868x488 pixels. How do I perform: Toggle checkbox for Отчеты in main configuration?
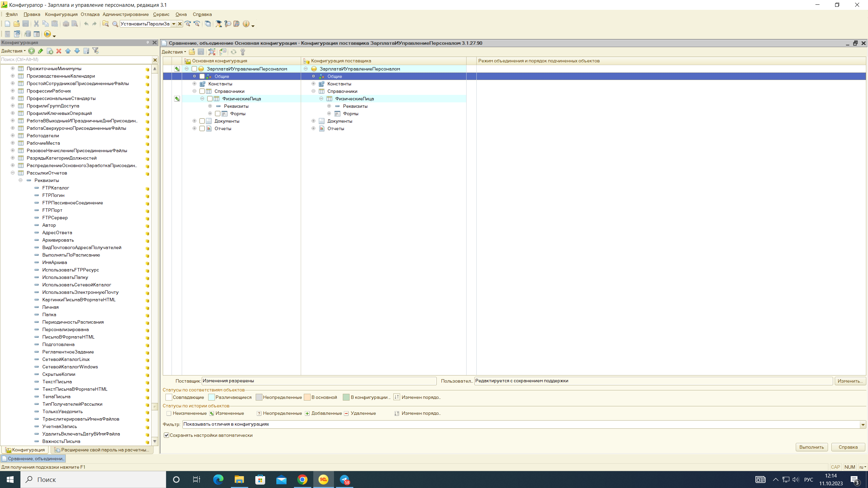202,128
